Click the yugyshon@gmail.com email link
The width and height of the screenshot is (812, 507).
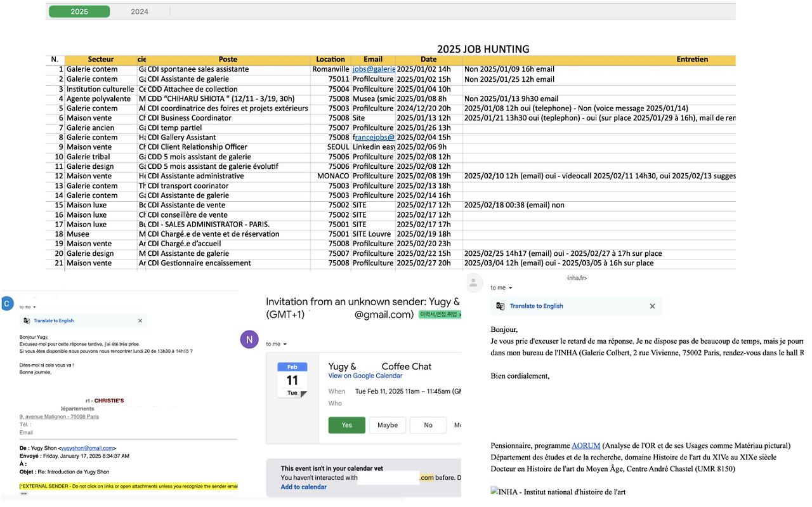coord(87,448)
